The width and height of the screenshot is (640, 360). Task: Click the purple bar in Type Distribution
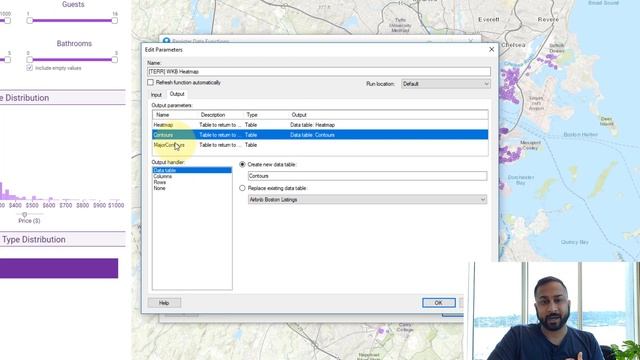[x=59, y=268]
